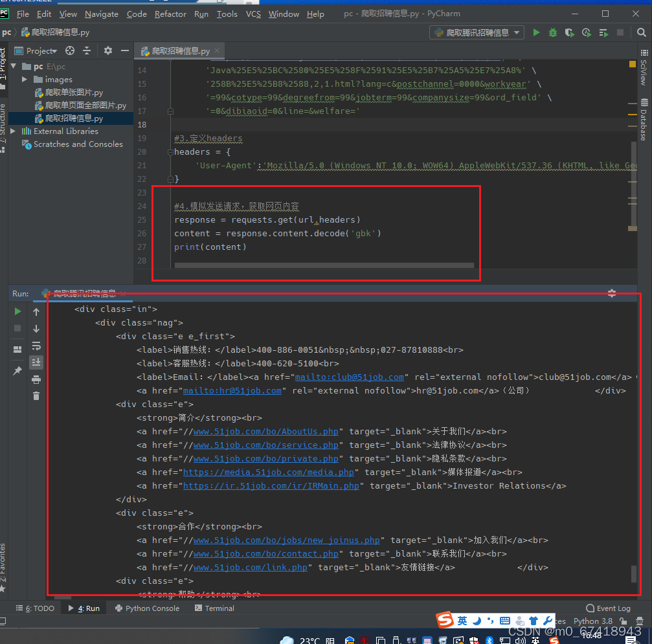Hide the Project panel with minus icon
The width and height of the screenshot is (652, 644).
click(x=125, y=50)
